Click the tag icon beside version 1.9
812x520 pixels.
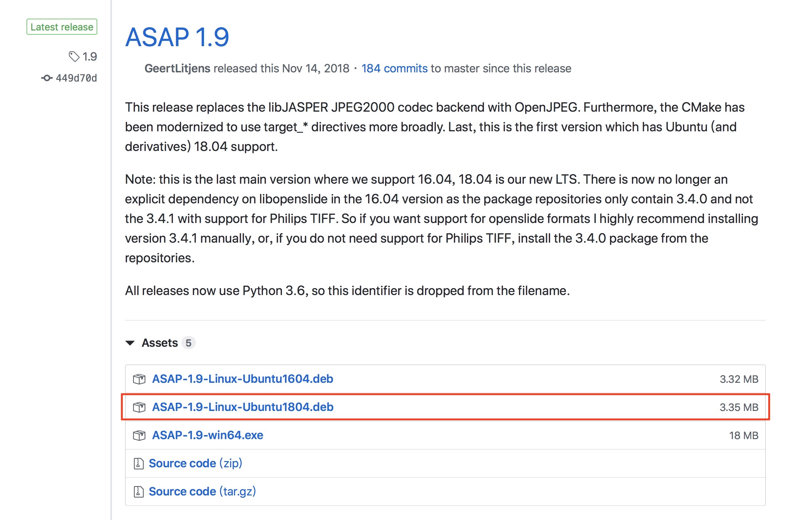coord(75,57)
